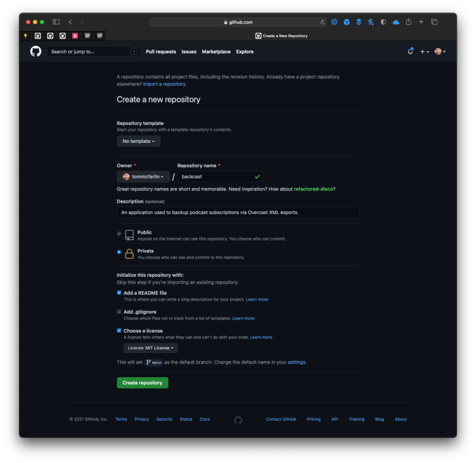Click the Create repository button
This screenshot has width=476, height=463.
pyautogui.click(x=142, y=383)
